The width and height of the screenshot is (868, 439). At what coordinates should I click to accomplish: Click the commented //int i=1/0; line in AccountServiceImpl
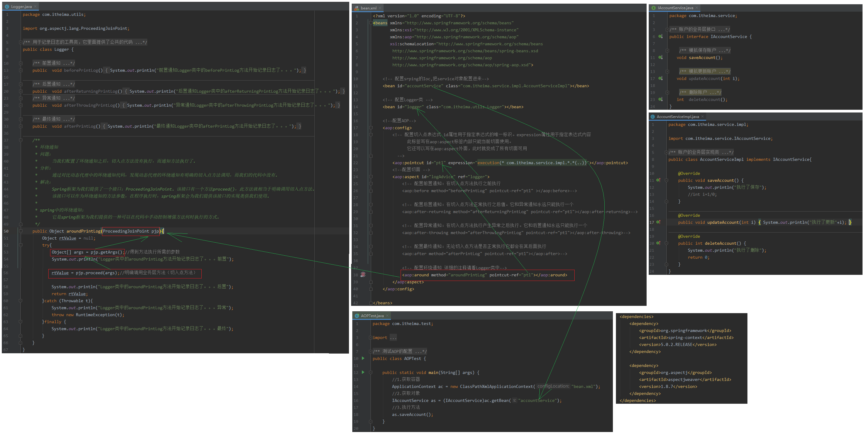tap(702, 194)
